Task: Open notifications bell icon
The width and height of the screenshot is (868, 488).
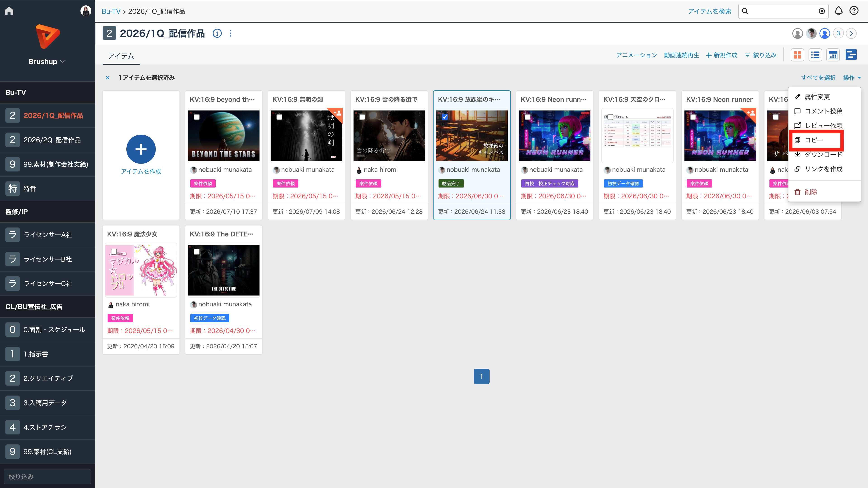Action: point(838,11)
